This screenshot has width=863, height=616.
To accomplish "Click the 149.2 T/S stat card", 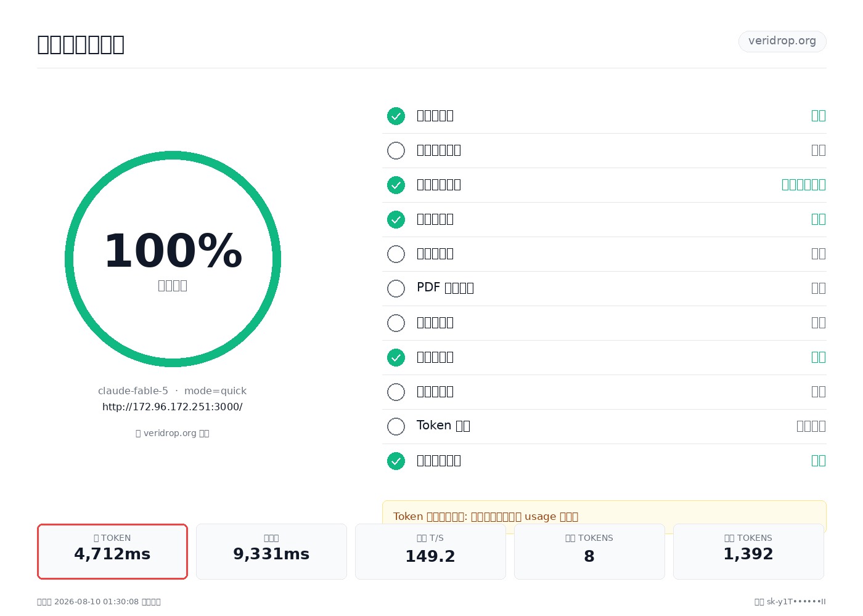I will point(430,551).
